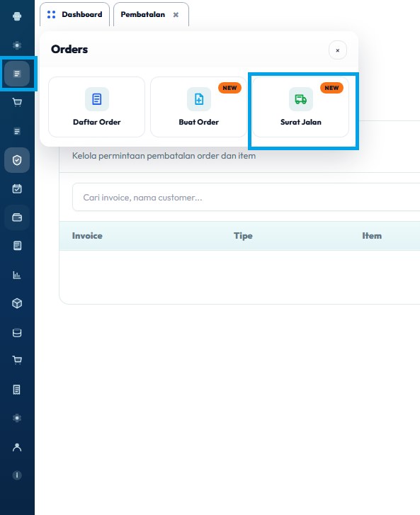The height and width of the screenshot is (515, 420).
Task: Click the gear icon just below the robot icon
Action: pos(17,45)
